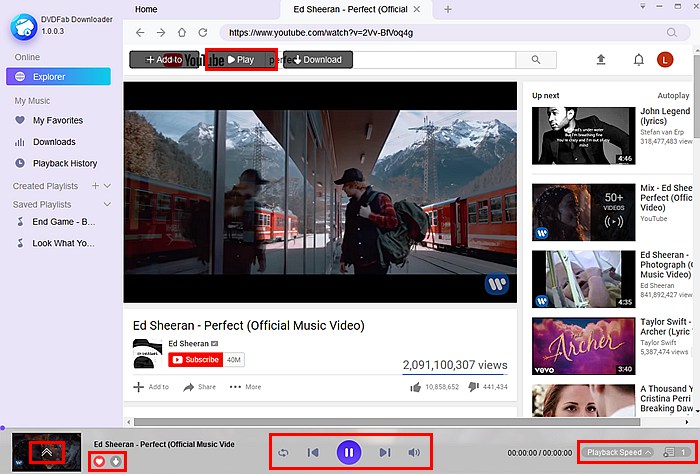Open a new tab with plus icon
700x474 pixels.
(448, 9)
